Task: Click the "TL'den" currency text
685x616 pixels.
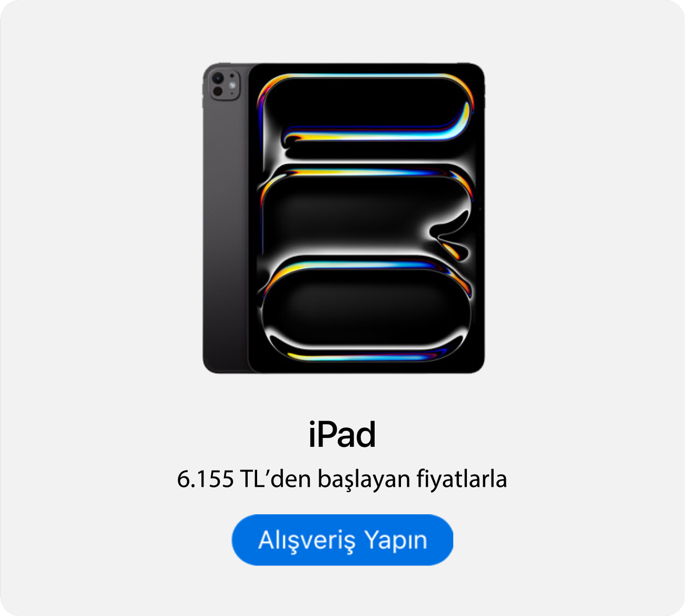Action: coord(272,478)
